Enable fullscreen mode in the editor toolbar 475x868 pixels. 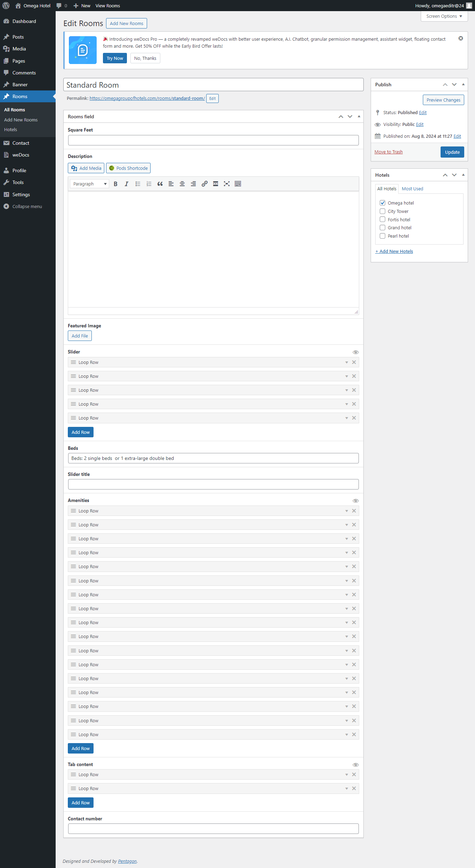(x=227, y=184)
